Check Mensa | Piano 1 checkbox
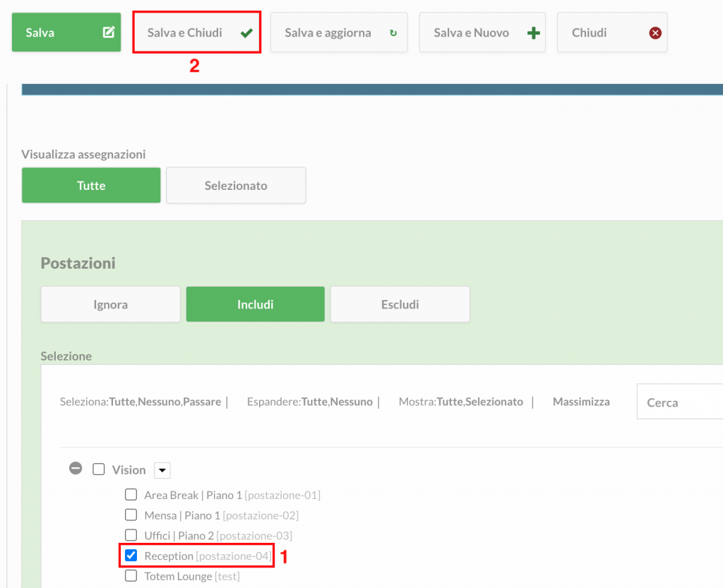Viewport: 723px width, 588px height. [131, 515]
